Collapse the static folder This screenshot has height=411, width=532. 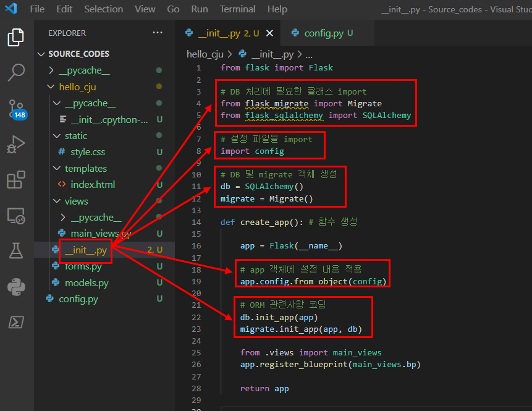click(57, 136)
